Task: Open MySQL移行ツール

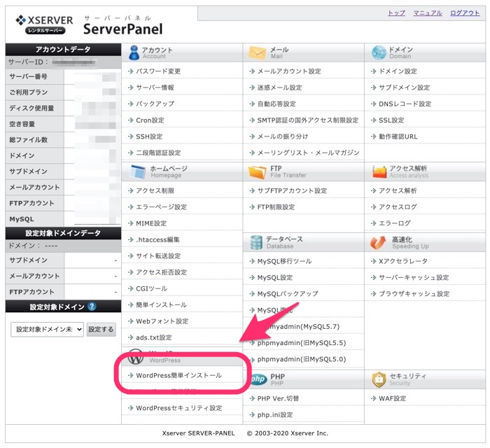Action: tap(284, 261)
